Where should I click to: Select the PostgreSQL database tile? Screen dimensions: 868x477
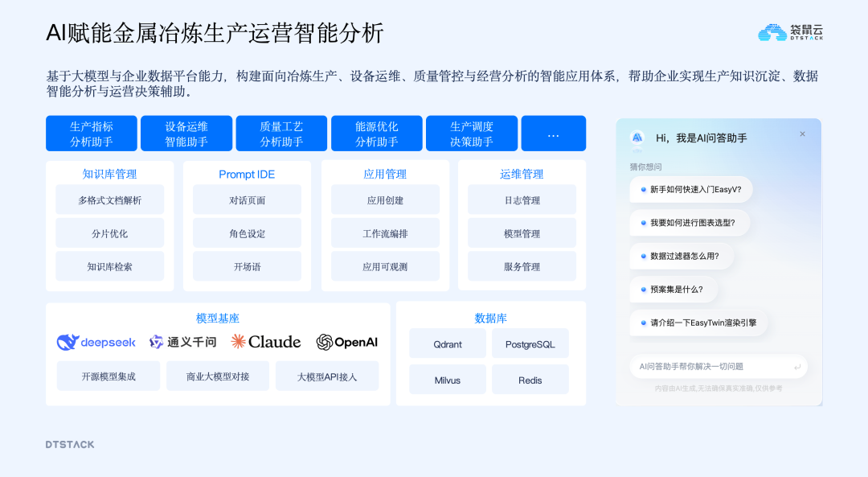(530, 343)
